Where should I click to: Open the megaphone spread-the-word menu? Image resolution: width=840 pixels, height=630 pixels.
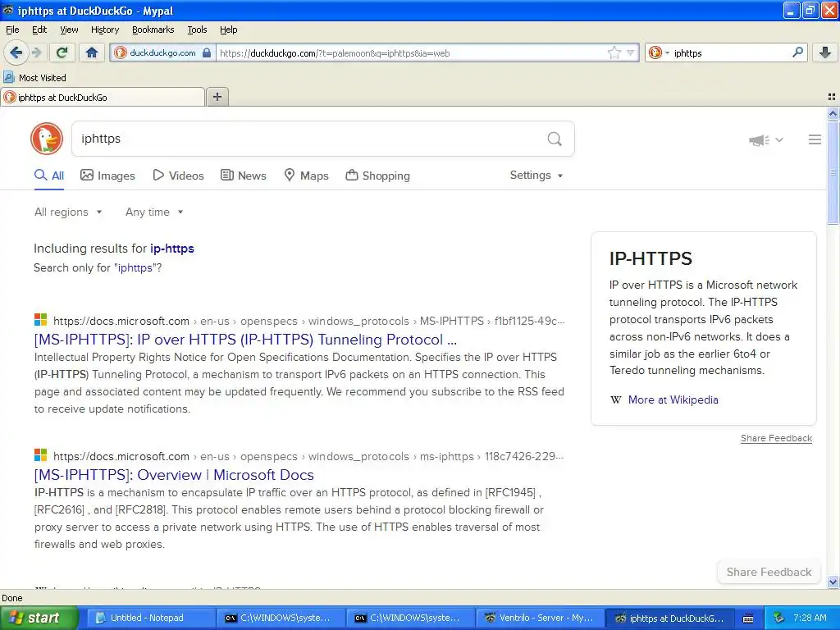tap(765, 139)
